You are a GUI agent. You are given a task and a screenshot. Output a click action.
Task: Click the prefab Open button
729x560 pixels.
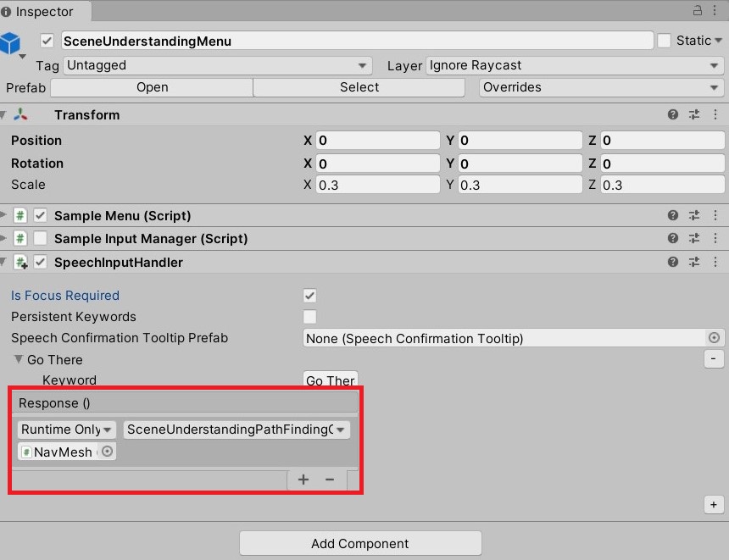point(152,87)
